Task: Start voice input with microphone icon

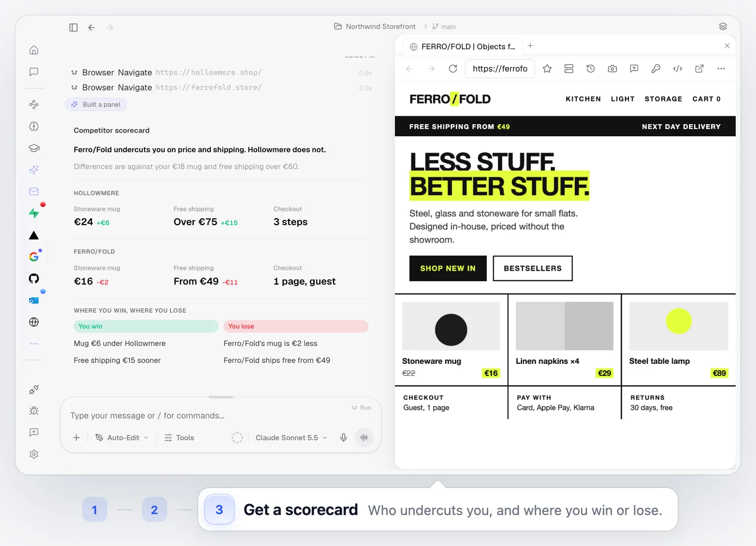Action: (x=343, y=438)
